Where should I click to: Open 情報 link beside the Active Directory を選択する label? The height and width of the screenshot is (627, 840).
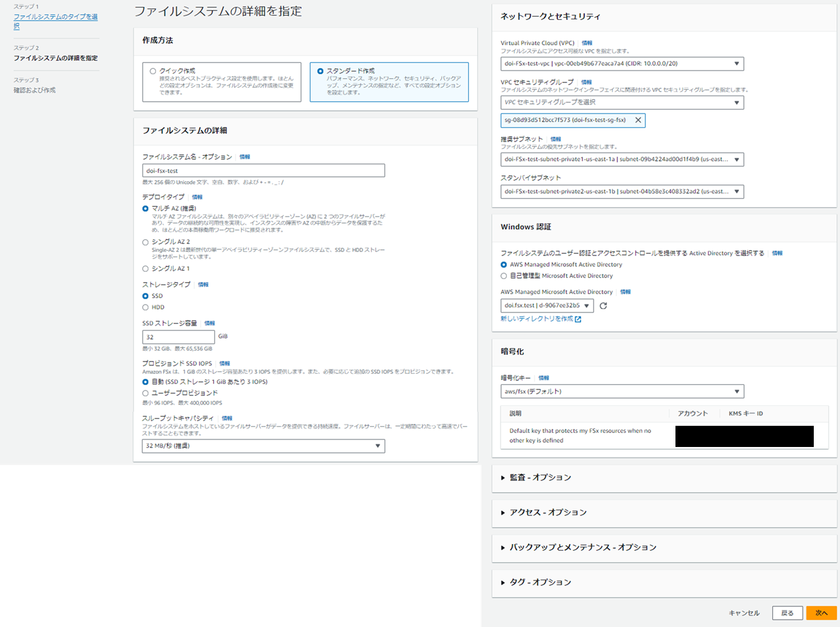click(777, 253)
